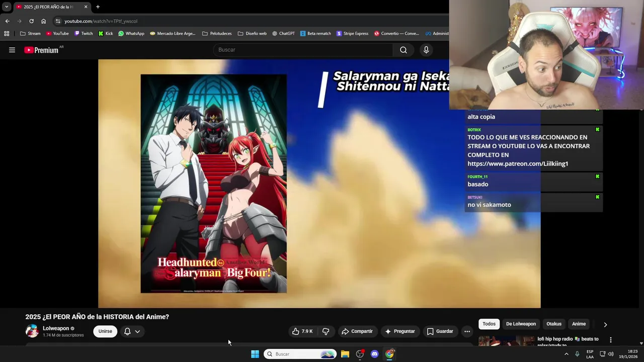Open the ChatGPT bookmark

pos(283,34)
